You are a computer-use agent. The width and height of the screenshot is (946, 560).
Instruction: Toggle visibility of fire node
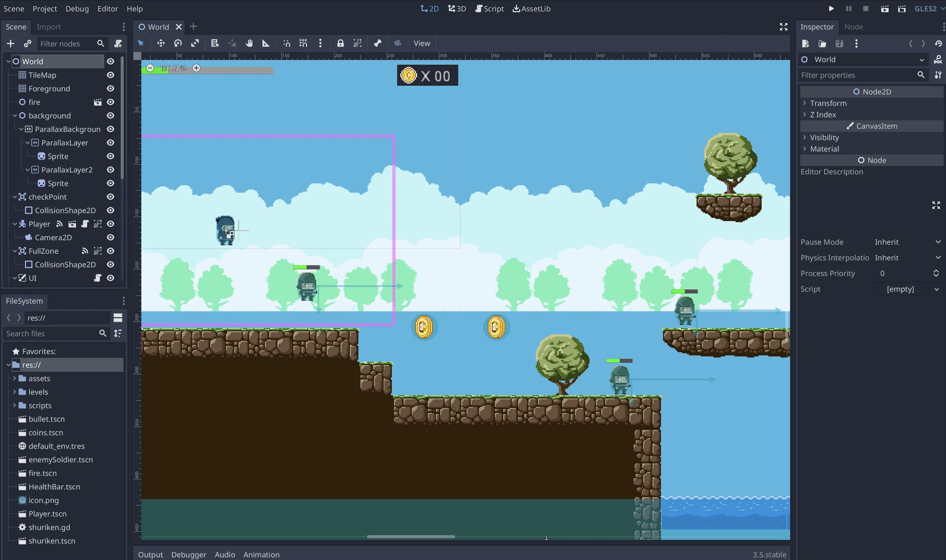click(x=110, y=102)
